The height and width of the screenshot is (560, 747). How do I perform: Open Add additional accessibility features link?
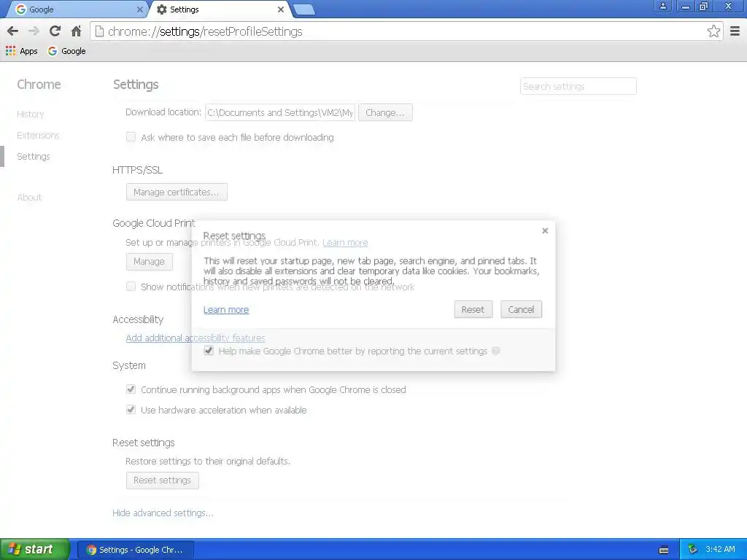pos(196,338)
